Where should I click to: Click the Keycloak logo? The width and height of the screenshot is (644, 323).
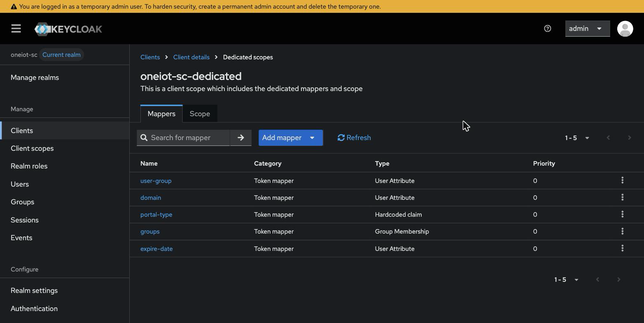click(68, 29)
